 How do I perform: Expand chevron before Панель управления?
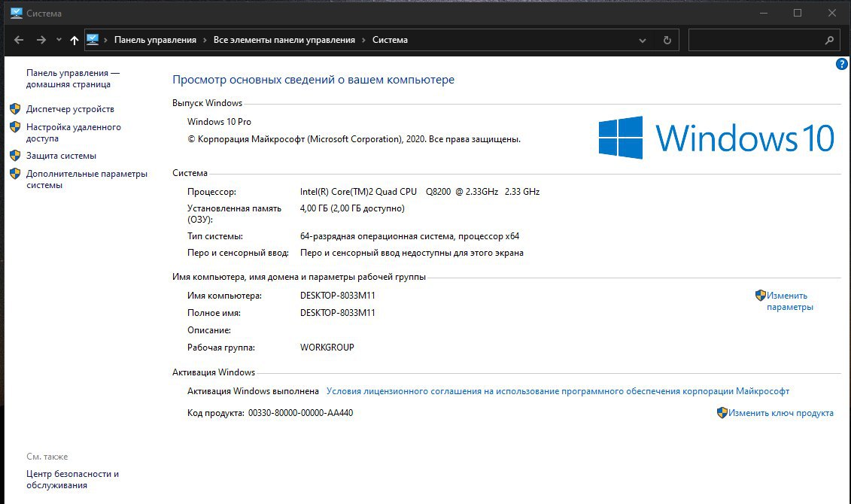(105, 40)
